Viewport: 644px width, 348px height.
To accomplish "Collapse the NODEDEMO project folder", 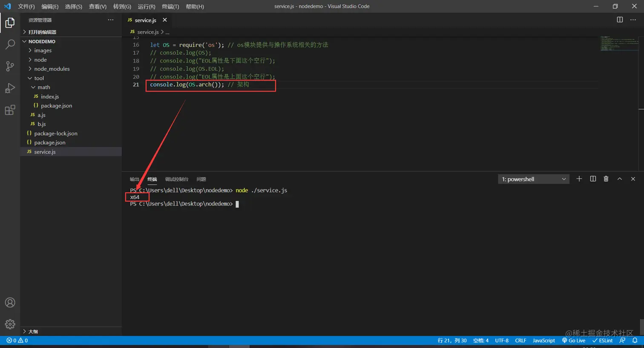I will pos(71,41).
